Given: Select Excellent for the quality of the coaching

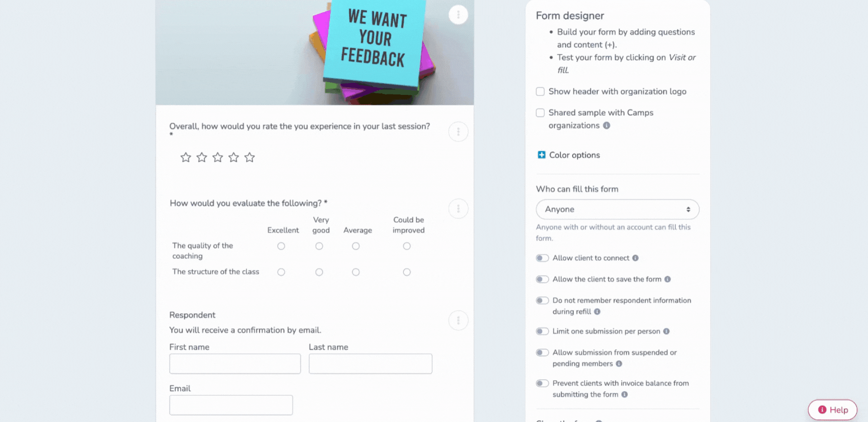Looking at the screenshot, I should click(x=281, y=246).
